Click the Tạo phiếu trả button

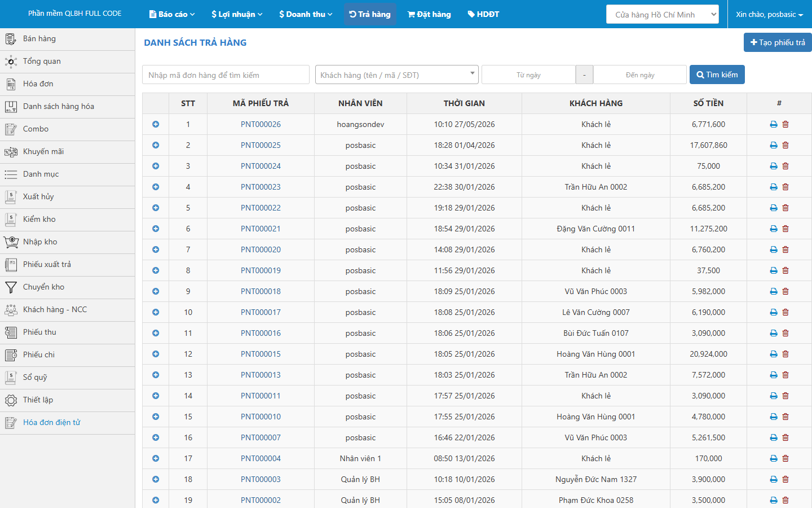point(778,42)
